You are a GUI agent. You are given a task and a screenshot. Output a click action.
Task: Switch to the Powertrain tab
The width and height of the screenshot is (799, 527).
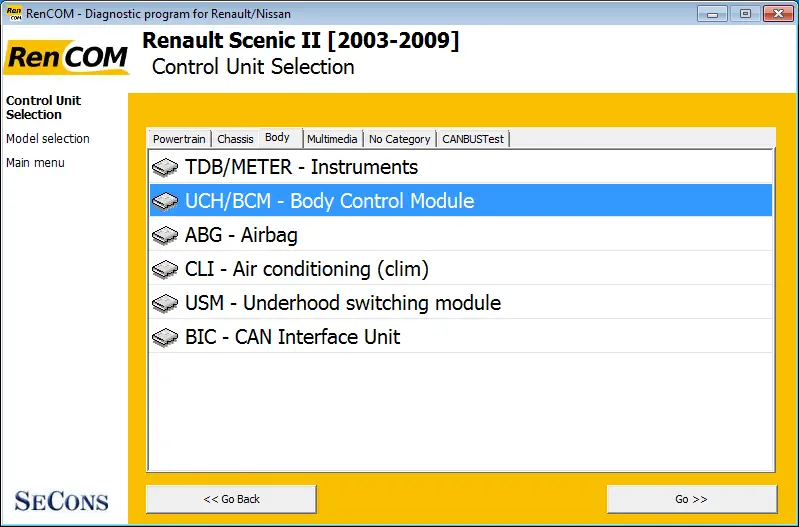click(179, 139)
